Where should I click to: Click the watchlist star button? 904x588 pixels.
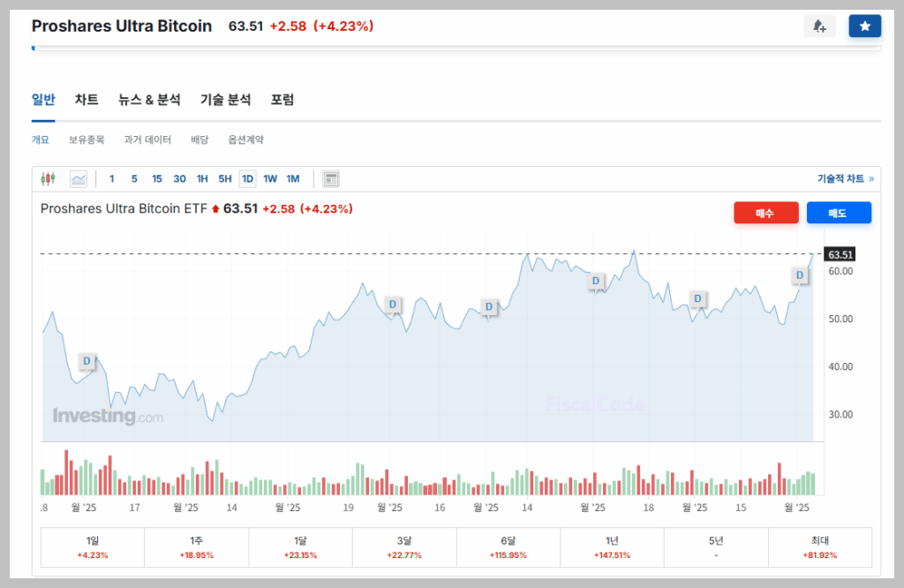click(x=864, y=26)
